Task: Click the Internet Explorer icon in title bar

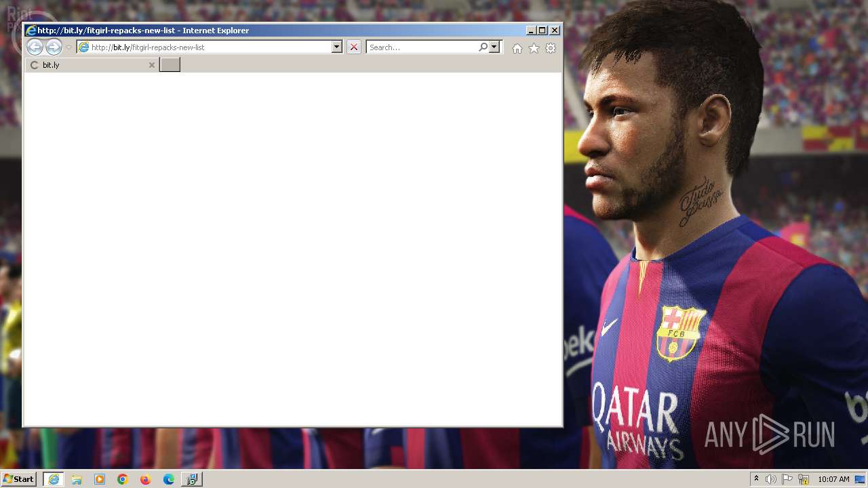Action: point(31,30)
